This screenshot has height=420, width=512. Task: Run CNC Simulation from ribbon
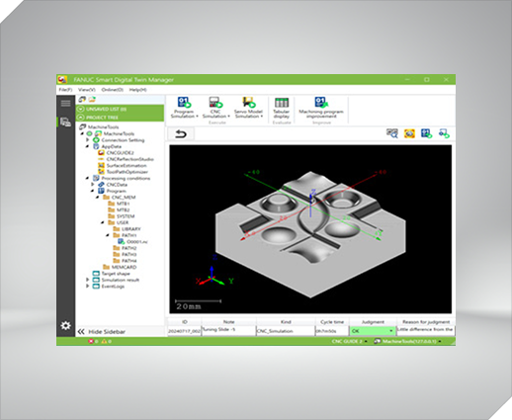pos(215,108)
